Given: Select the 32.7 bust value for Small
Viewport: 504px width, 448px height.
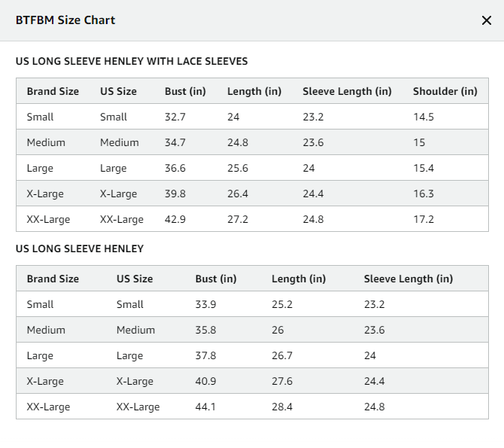Looking at the screenshot, I should (175, 117).
